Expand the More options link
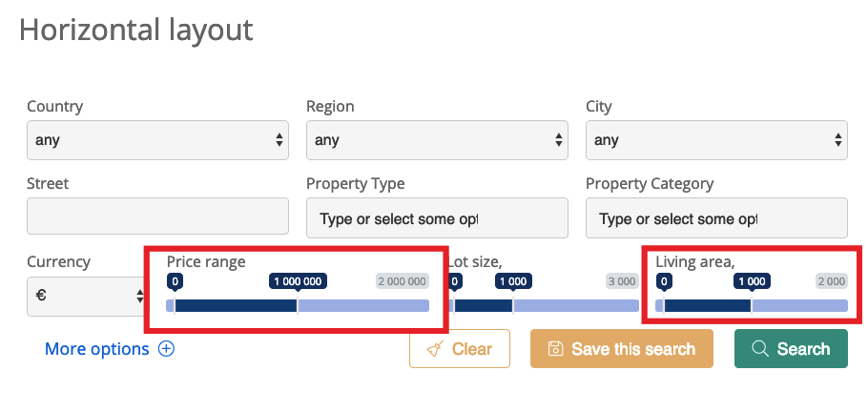868x412 pixels. (x=97, y=349)
